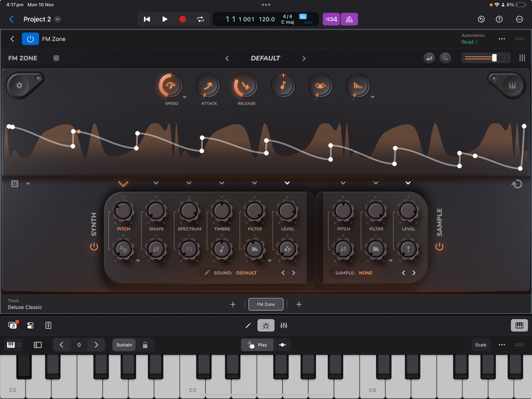Click the pencil edit icon above the keyboard
The height and width of the screenshot is (399, 532).
pos(248,325)
